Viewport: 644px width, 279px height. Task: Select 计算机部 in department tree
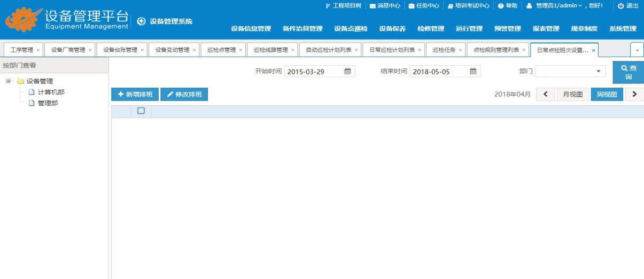[x=51, y=92]
